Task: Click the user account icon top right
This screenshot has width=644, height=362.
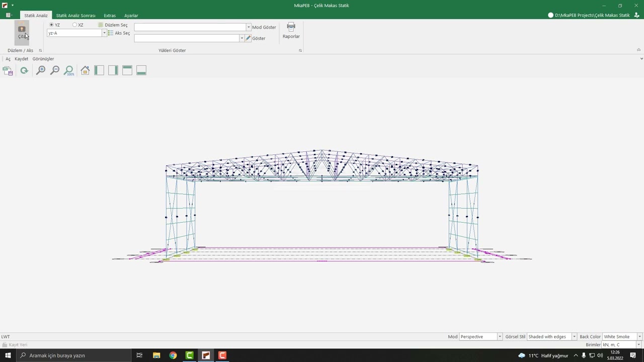Action: point(636,15)
